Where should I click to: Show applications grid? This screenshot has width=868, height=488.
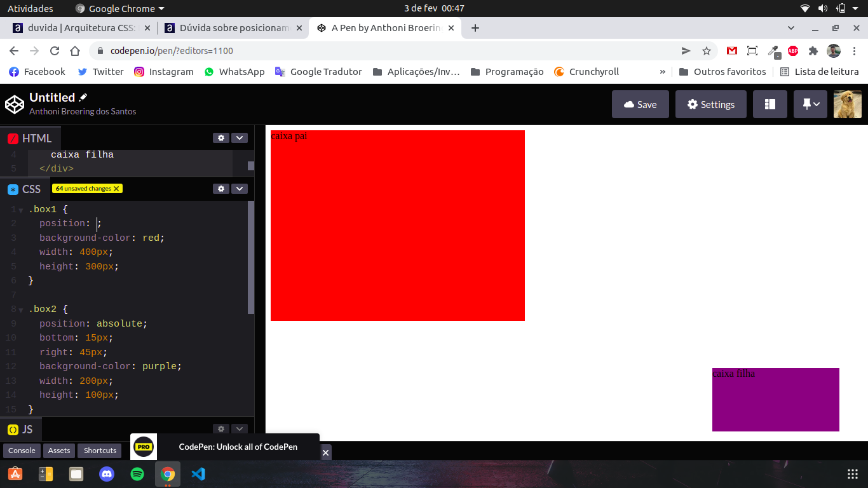(x=853, y=474)
